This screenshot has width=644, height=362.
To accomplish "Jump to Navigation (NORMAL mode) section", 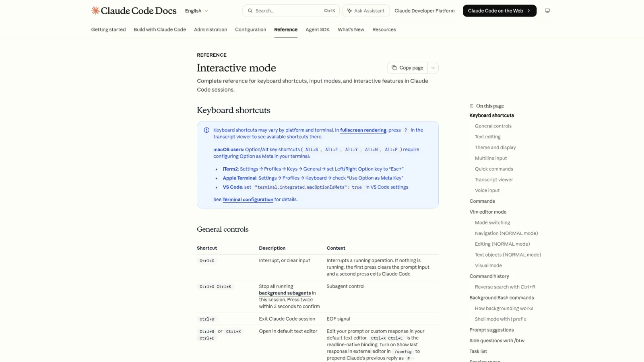I will click(506, 234).
